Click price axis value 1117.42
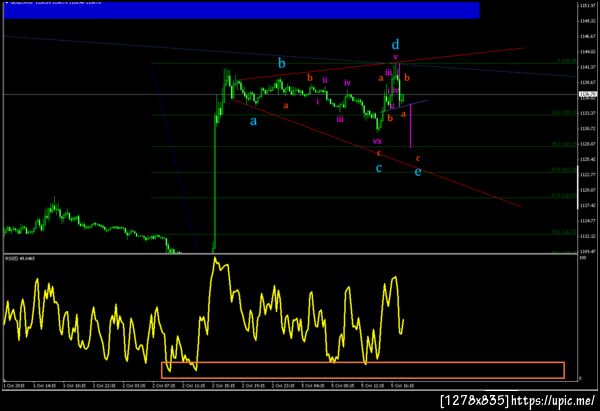The height and width of the screenshot is (411, 600). tap(587, 206)
